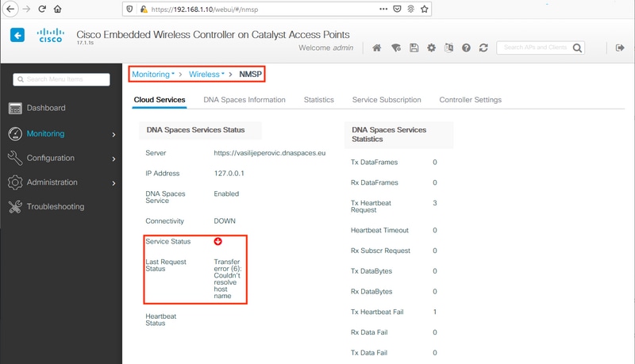
Task: Click the Tx Heartbeat Fail label
Action: click(377, 312)
